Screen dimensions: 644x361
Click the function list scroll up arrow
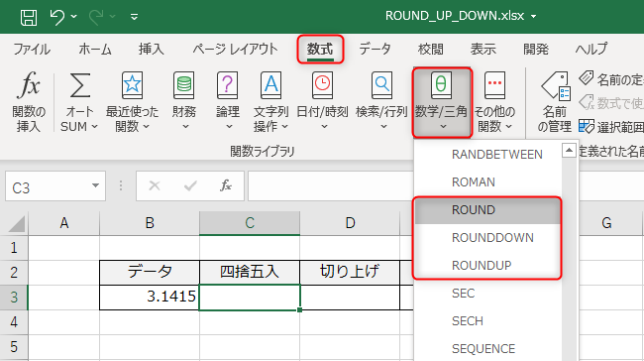[x=569, y=151]
